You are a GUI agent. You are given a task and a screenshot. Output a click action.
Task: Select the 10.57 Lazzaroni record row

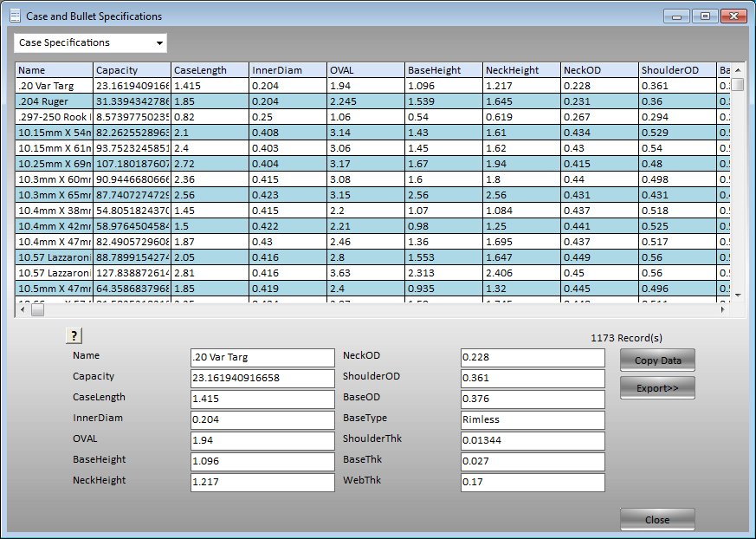pyautogui.click(x=54, y=257)
